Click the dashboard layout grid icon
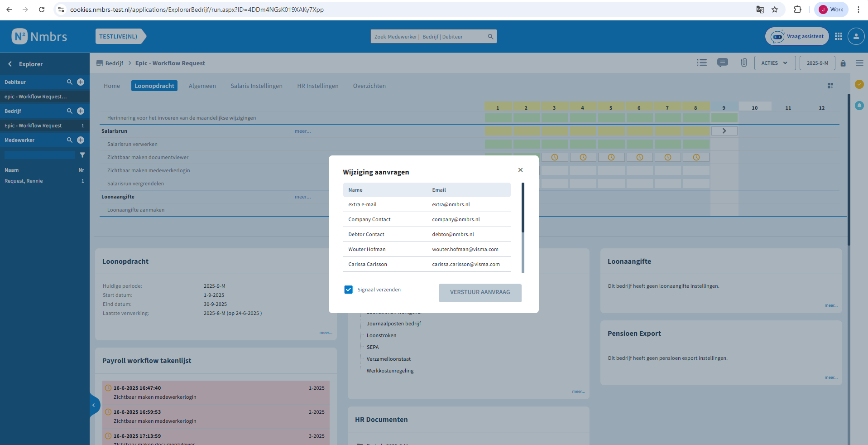 coord(830,86)
